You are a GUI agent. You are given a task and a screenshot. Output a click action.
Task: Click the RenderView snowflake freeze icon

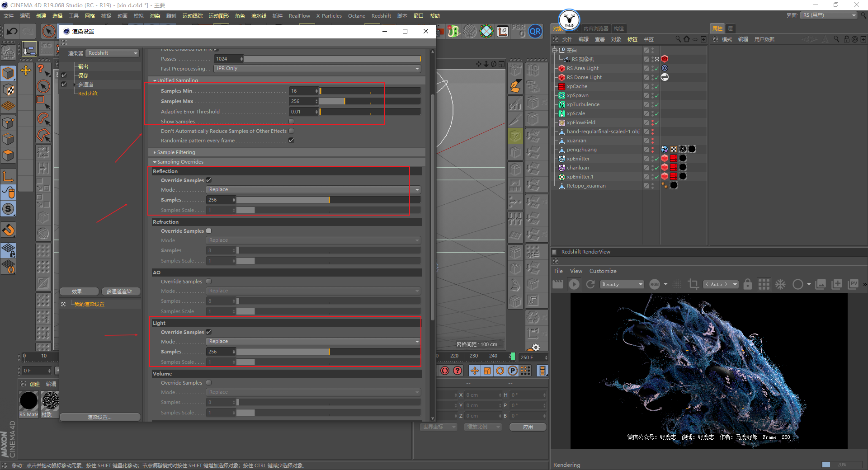pyautogui.click(x=781, y=284)
